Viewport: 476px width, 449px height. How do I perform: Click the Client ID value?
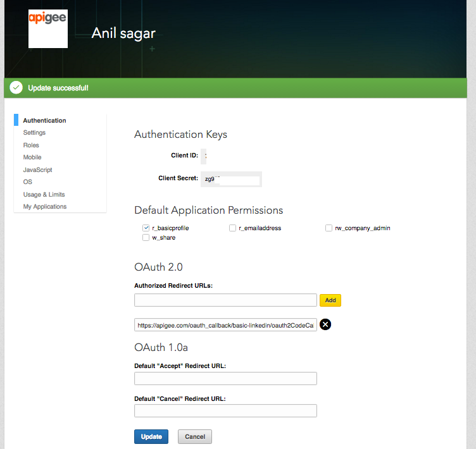click(204, 156)
